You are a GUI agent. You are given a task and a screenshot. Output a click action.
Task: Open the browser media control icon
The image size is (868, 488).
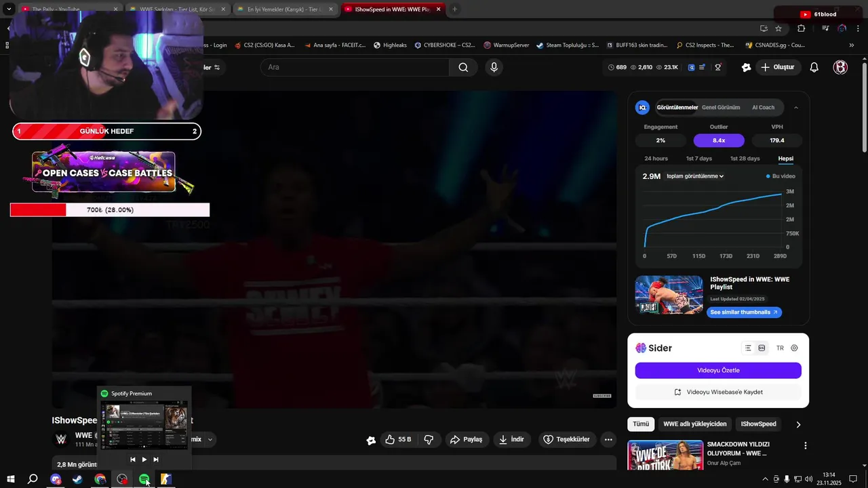[x=825, y=28]
